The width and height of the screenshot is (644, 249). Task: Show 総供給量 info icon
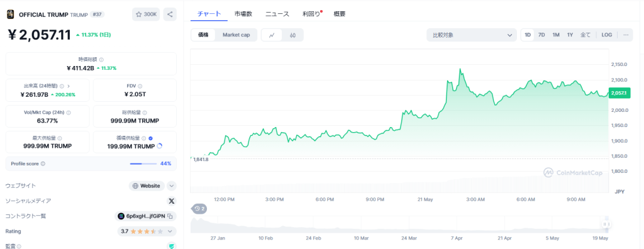pyautogui.click(x=145, y=113)
